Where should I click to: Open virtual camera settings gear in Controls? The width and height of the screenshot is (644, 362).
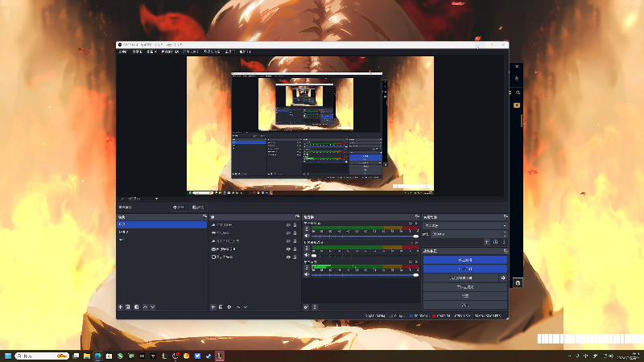502,278
